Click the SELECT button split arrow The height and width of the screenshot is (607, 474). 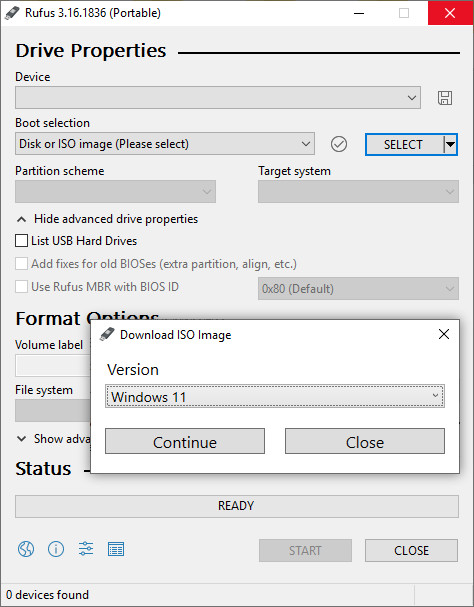[450, 144]
